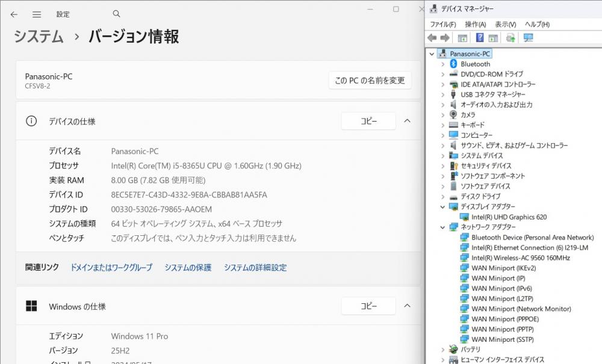Click the processor value Intel(R) Core(TM) i5-8365U text
This screenshot has height=364, width=602.
[x=206, y=165]
